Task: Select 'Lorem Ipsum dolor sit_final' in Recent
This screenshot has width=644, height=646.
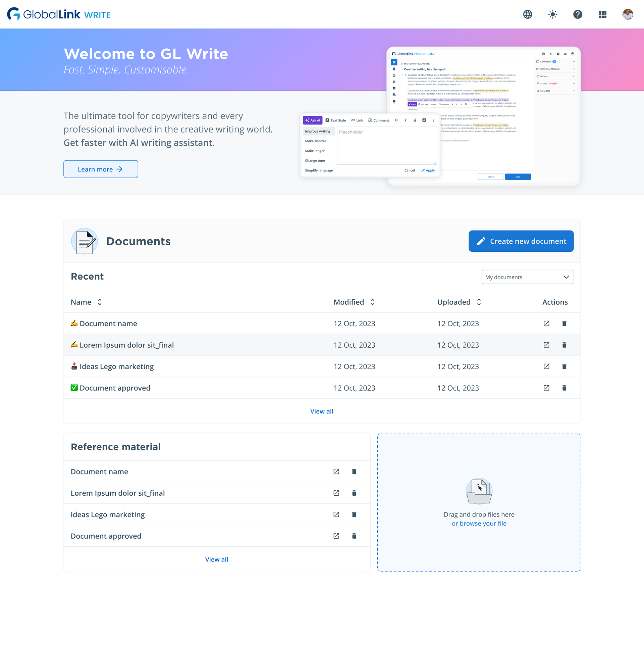Action: pyautogui.click(x=127, y=345)
